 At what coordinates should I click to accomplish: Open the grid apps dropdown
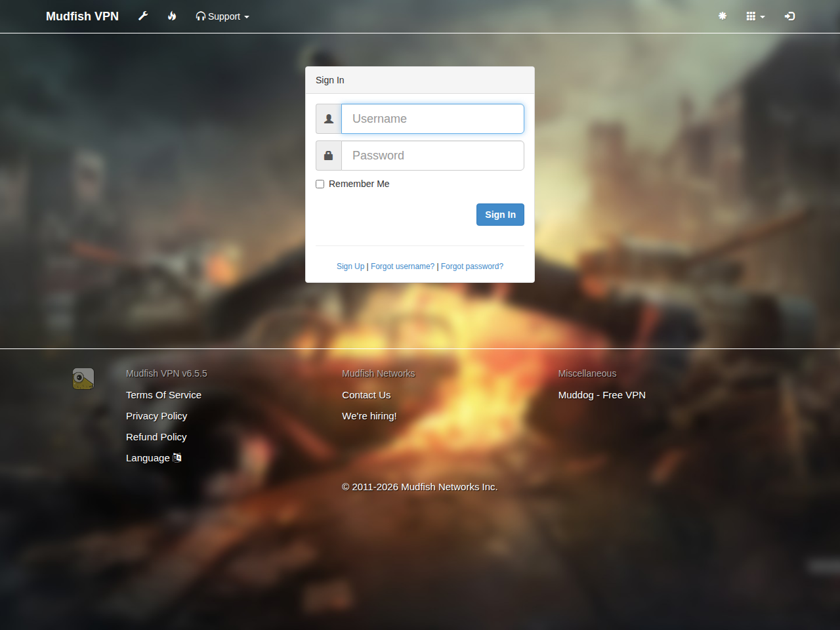[756, 16]
